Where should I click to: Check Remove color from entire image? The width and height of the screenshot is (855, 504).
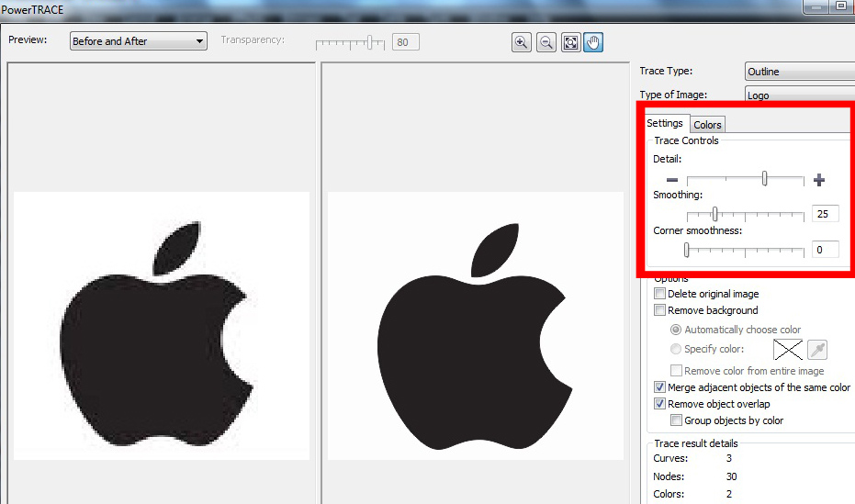coord(676,371)
